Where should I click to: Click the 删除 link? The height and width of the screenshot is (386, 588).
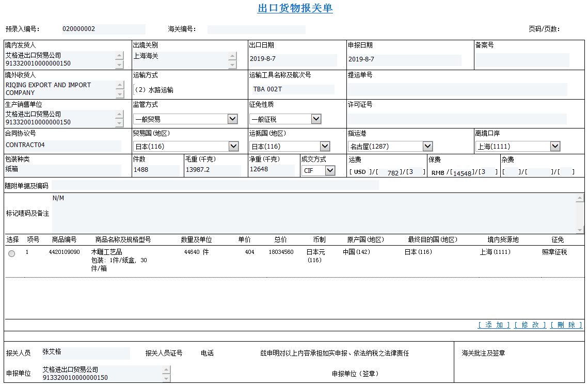566,325
